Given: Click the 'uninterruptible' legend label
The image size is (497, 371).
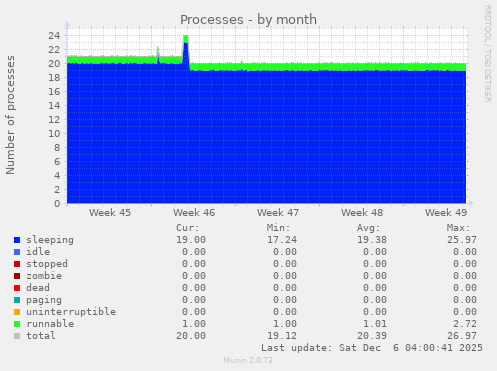Looking at the screenshot, I should 71,312.
